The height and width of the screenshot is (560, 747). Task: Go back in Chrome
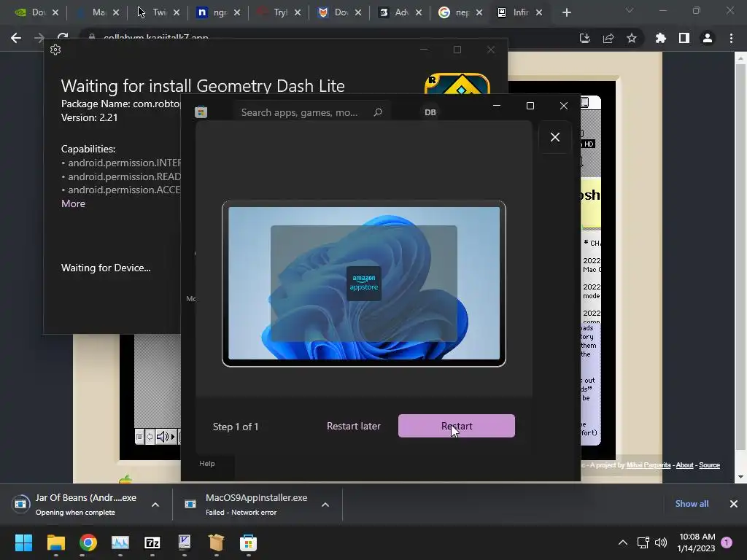(16, 38)
